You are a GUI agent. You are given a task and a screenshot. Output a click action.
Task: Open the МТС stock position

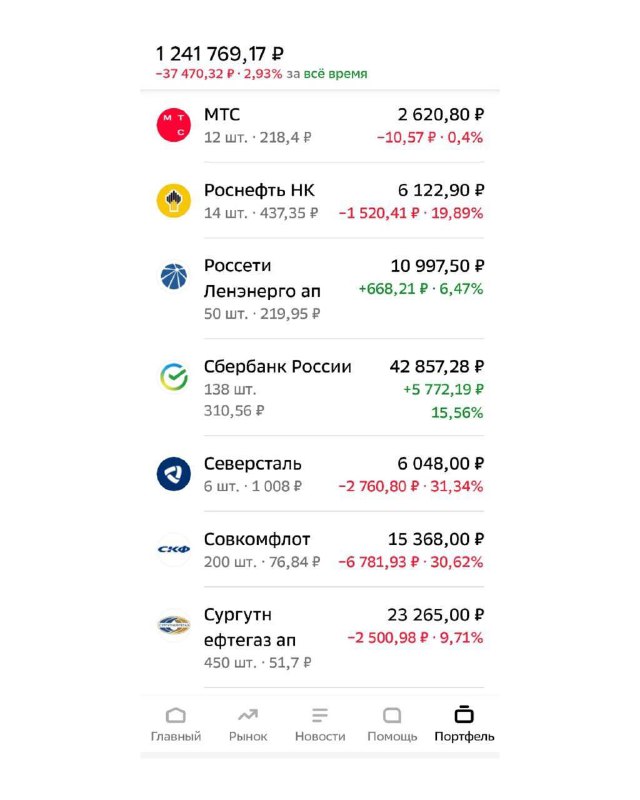point(320,126)
